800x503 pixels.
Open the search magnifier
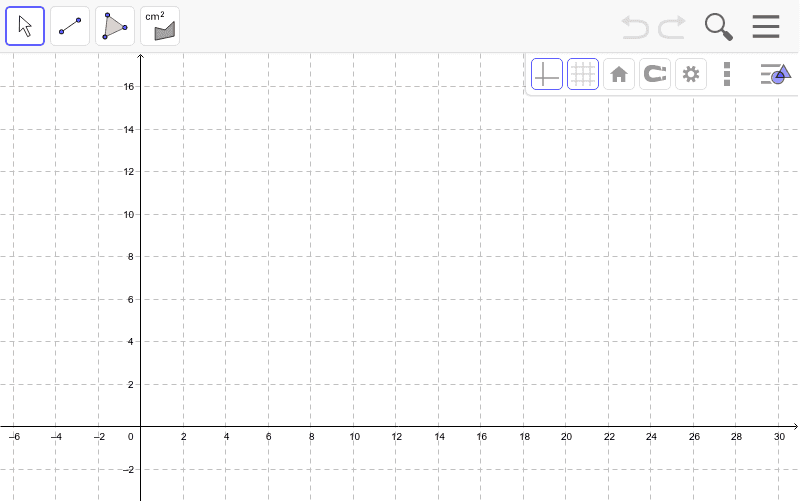point(718,27)
